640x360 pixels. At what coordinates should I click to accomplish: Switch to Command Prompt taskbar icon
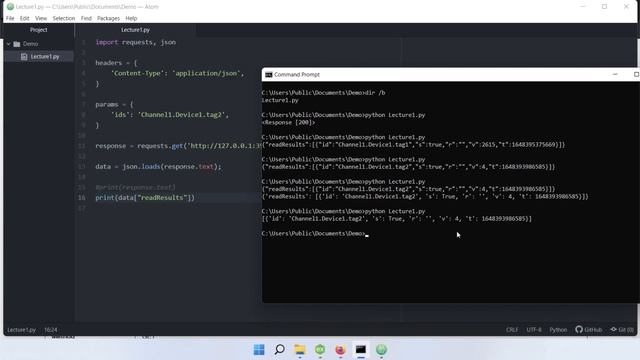[361, 350]
